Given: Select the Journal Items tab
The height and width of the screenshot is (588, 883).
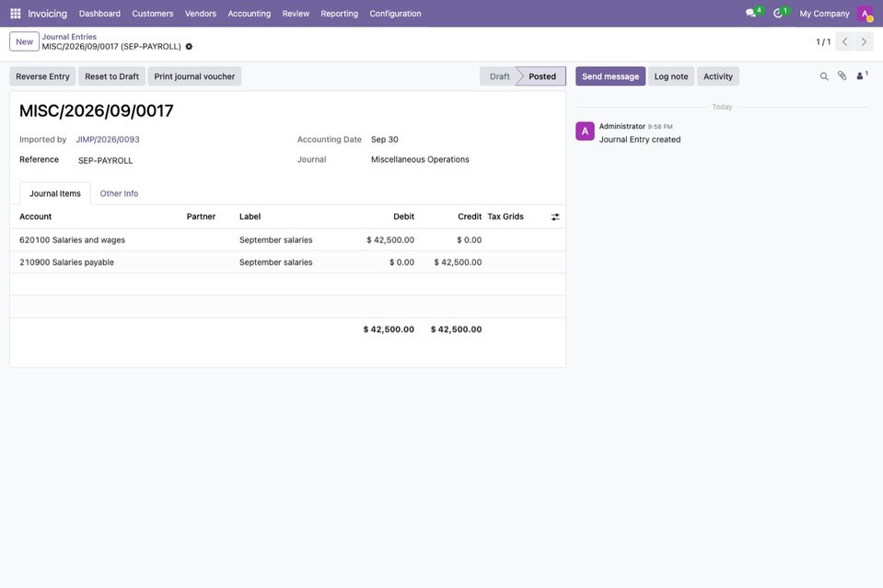Looking at the screenshot, I should [x=55, y=193].
